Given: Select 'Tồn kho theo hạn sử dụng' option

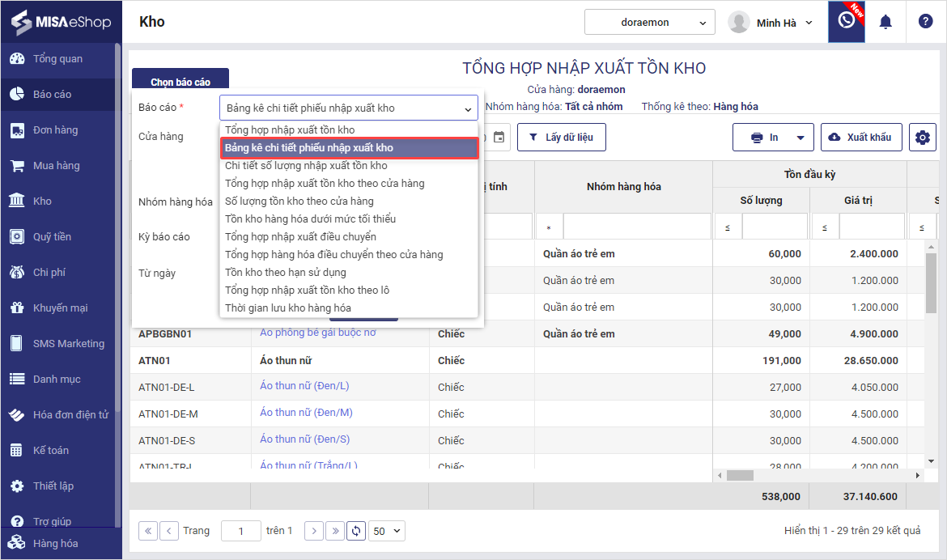Looking at the screenshot, I should click(285, 272).
